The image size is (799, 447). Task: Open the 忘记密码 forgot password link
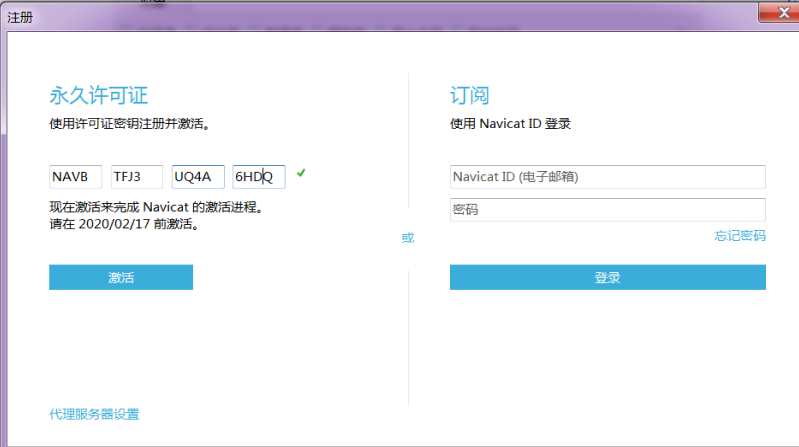point(740,235)
